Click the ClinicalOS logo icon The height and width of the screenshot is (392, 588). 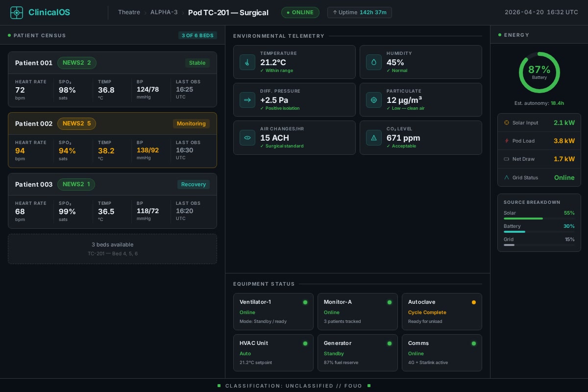click(x=17, y=13)
